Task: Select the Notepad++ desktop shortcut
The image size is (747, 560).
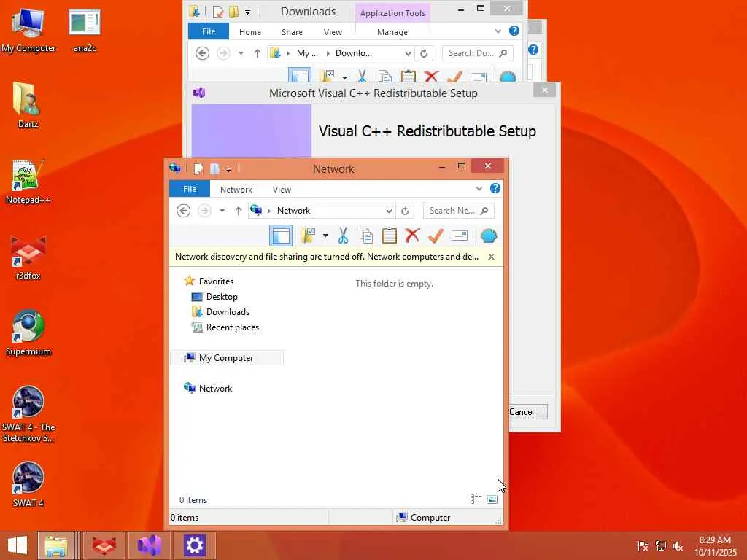Action: click(x=28, y=182)
